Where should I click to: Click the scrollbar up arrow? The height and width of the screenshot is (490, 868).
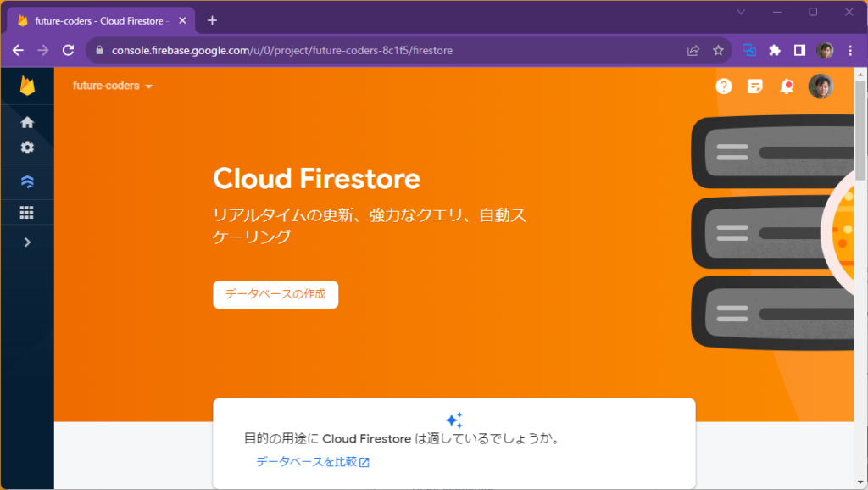coord(860,75)
